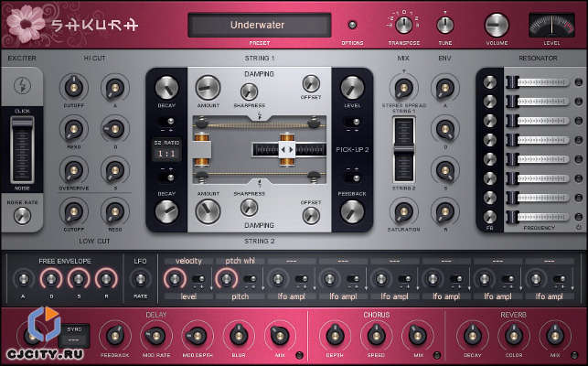
Task: Toggle the pitch whl modulation polarity switch
Action: click(x=250, y=279)
